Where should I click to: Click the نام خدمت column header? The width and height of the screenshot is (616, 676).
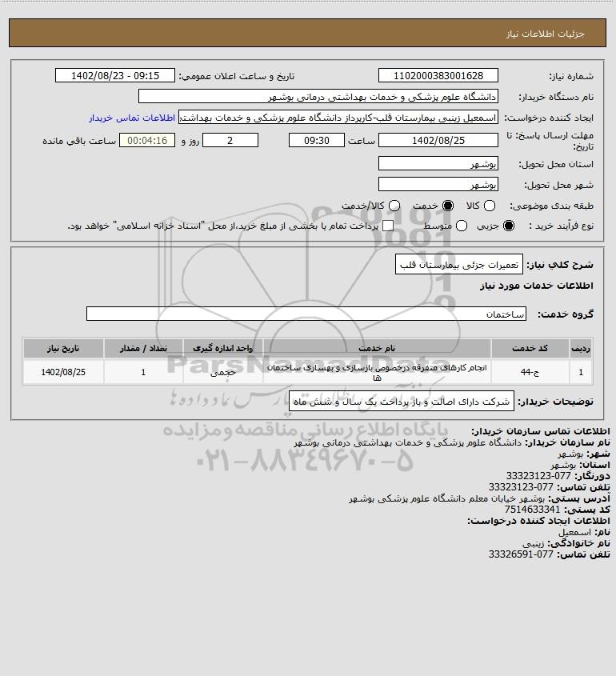point(377,348)
